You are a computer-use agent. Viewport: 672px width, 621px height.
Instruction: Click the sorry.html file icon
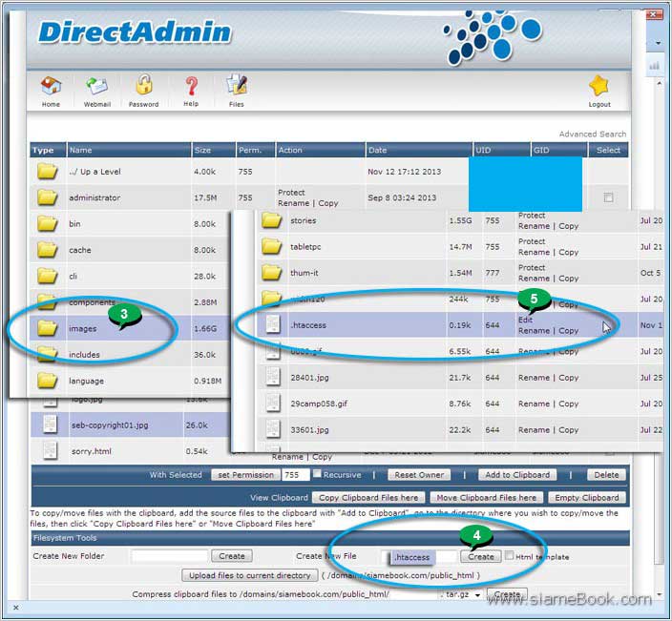[50, 450]
